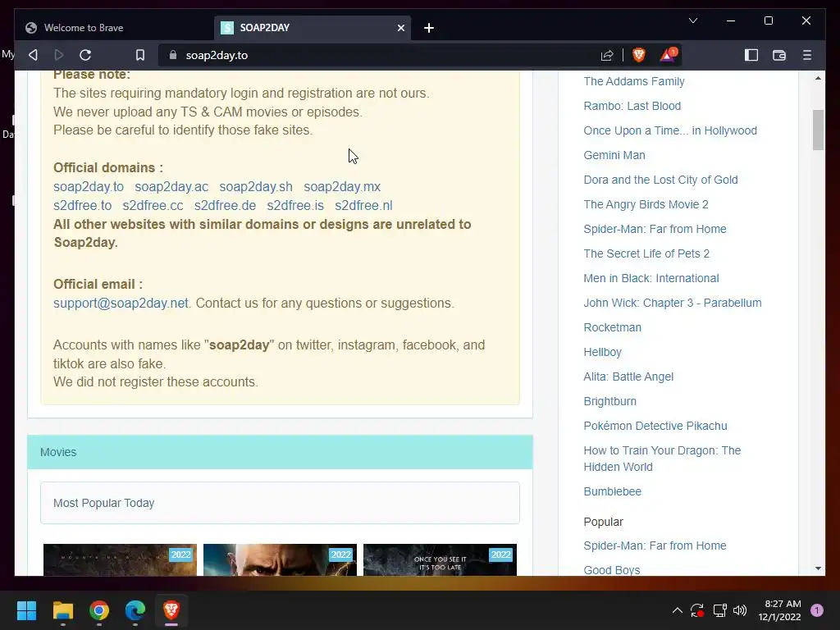Open Men in Black: International link
The image size is (840, 630).
(651, 279)
